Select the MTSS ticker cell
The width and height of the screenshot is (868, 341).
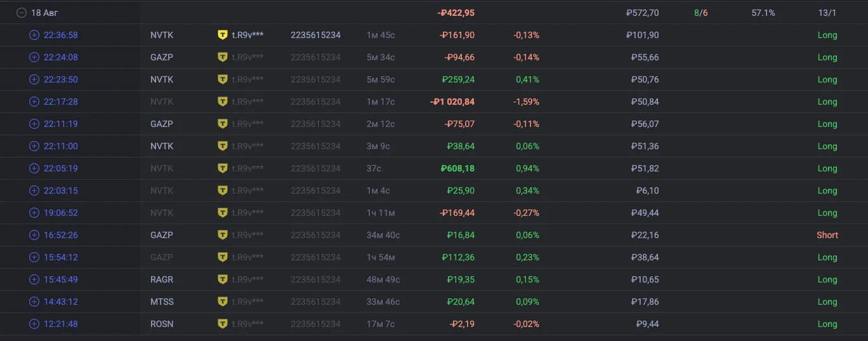pyautogui.click(x=162, y=302)
